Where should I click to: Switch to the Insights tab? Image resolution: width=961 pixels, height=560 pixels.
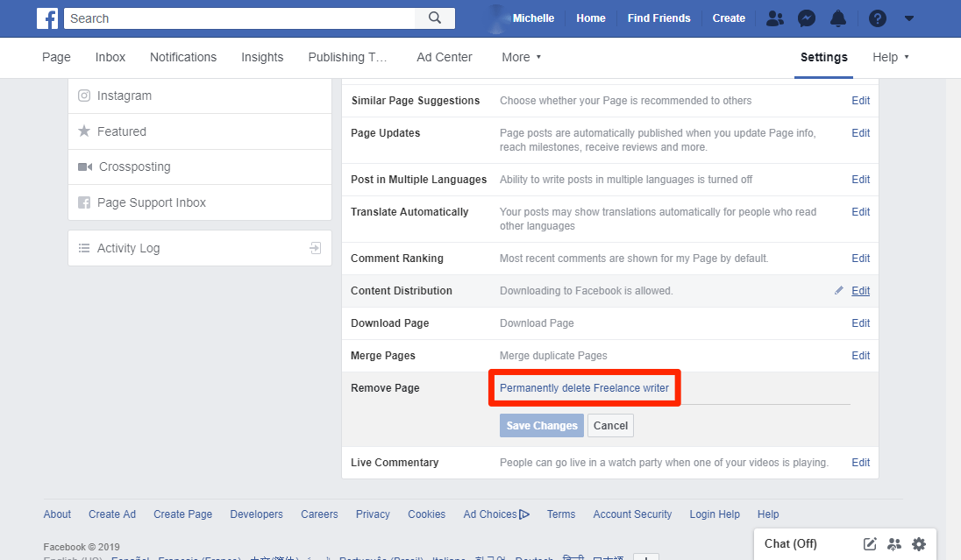click(262, 57)
